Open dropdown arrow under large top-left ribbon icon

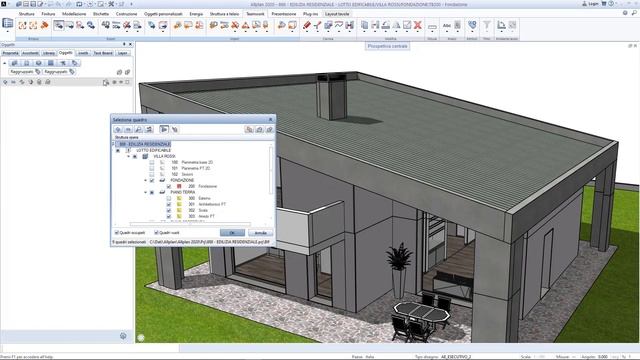point(7,31)
